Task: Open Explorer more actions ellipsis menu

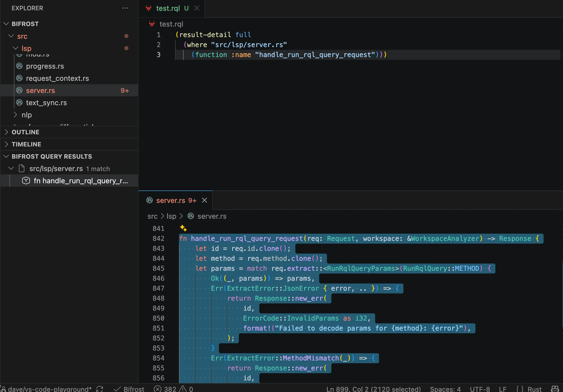Action: [125, 8]
